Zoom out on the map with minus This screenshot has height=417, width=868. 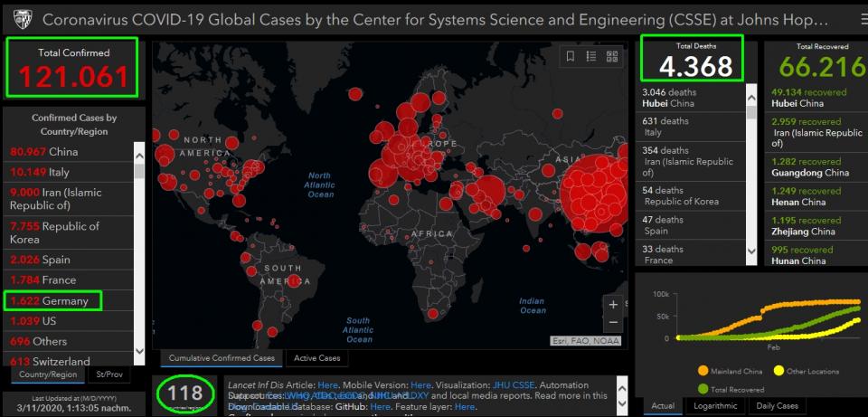click(614, 323)
